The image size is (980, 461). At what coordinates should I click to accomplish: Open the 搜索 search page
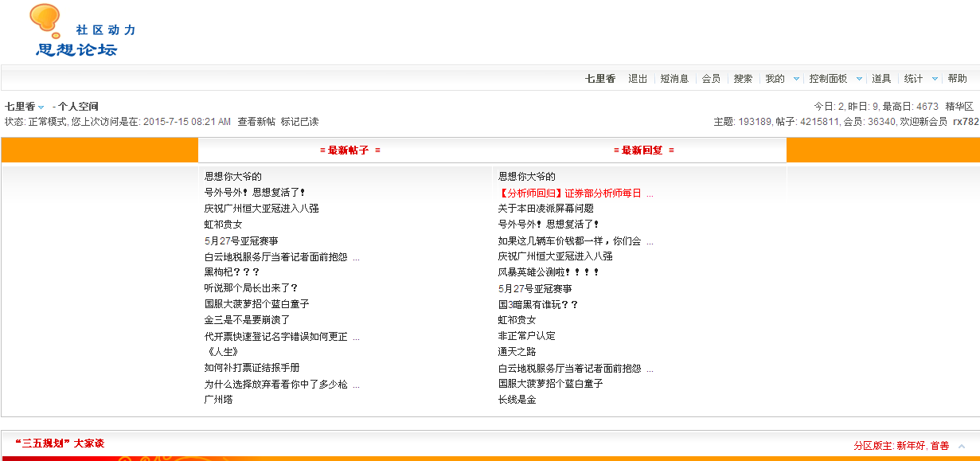(742, 79)
